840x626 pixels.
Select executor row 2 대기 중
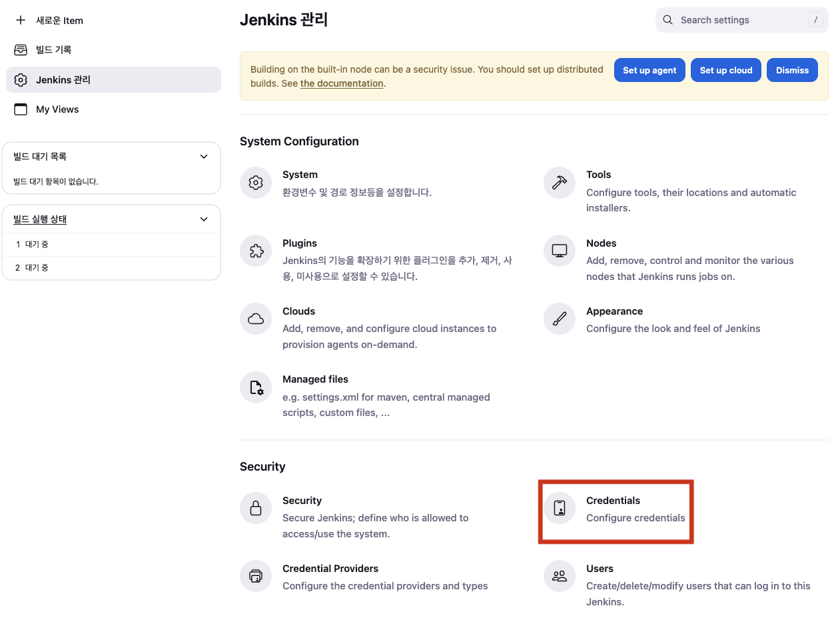click(111, 268)
